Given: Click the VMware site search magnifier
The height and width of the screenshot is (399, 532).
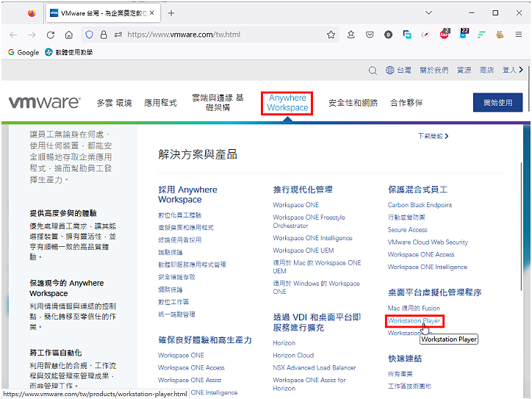Looking at the screenshot, I should pos(373,71).
